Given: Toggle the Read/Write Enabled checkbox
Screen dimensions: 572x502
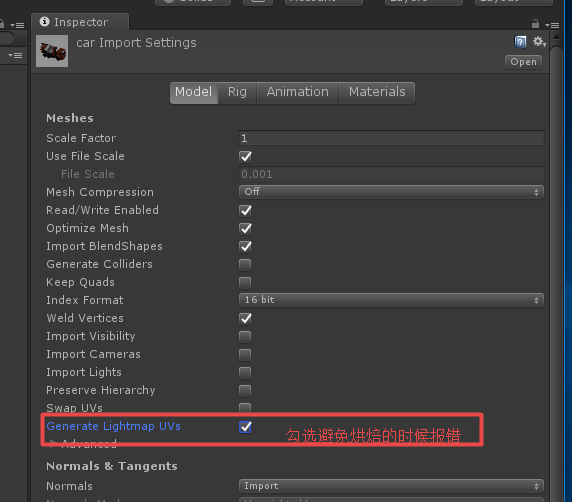Looking at the screenshot, I should click(245, 211).
